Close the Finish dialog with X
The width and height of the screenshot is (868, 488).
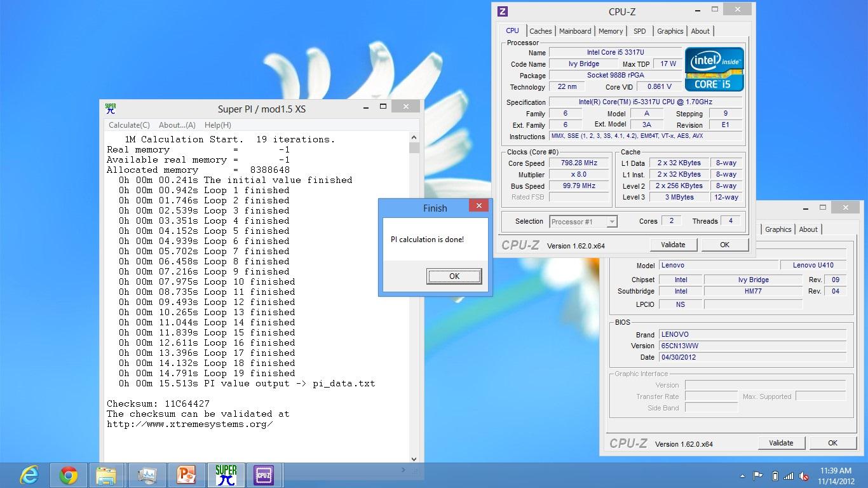[478, 205]
